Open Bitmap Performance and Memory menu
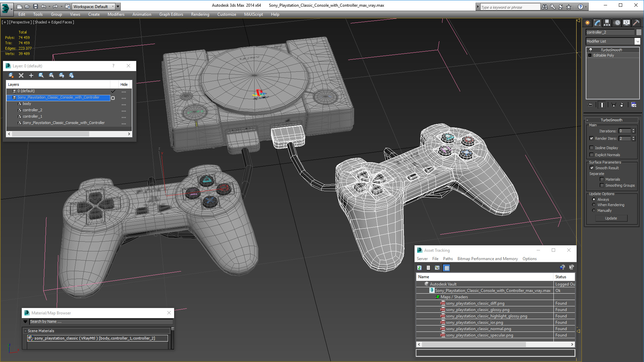 (487, 259)
